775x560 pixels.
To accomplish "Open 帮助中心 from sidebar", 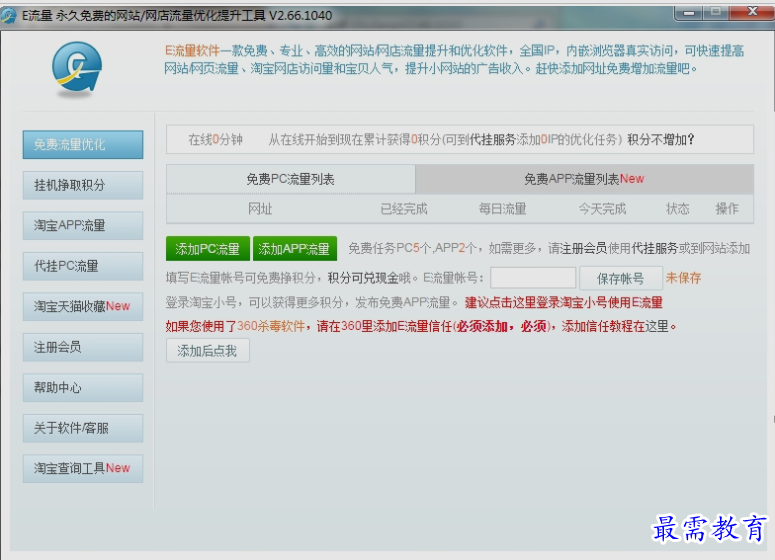I will (83, 388).
